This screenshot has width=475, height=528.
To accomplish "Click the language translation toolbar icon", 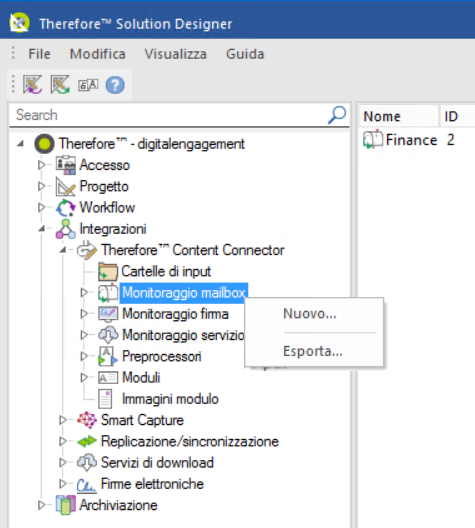I will tap(88, 85).
